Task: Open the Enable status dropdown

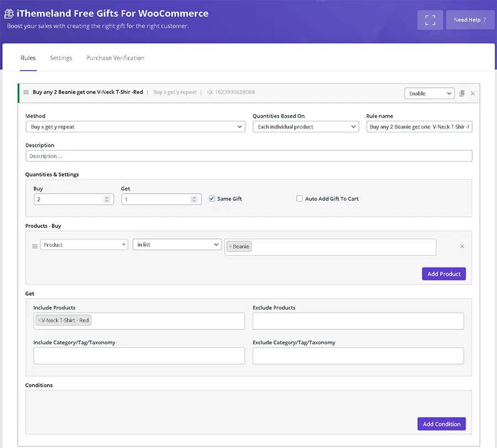Action: [429, 94]
